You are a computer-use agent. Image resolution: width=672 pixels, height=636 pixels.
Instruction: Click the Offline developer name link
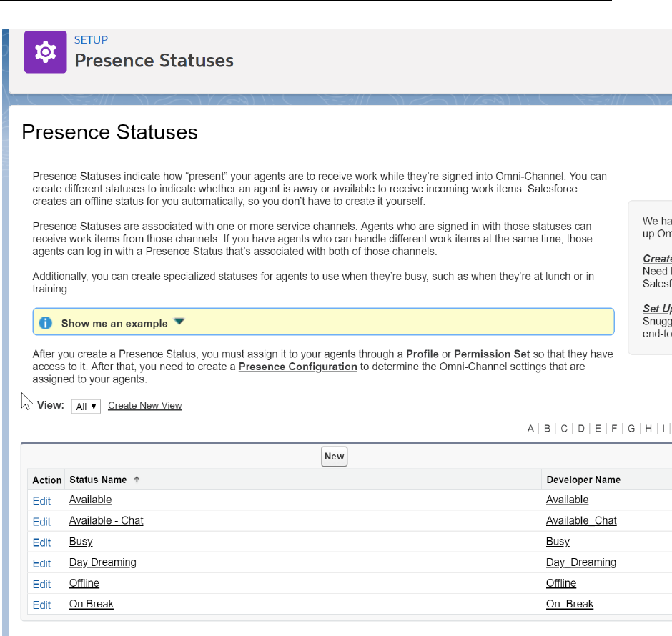[560, 583]
